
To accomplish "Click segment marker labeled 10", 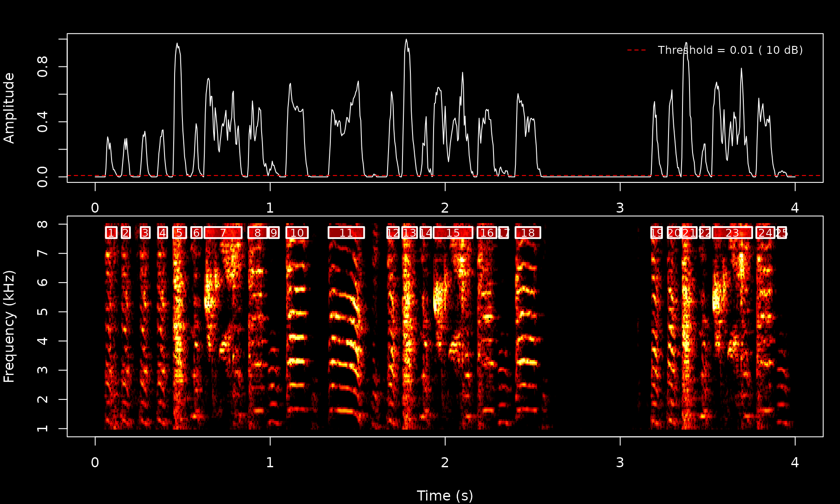I will coord(297,233).
